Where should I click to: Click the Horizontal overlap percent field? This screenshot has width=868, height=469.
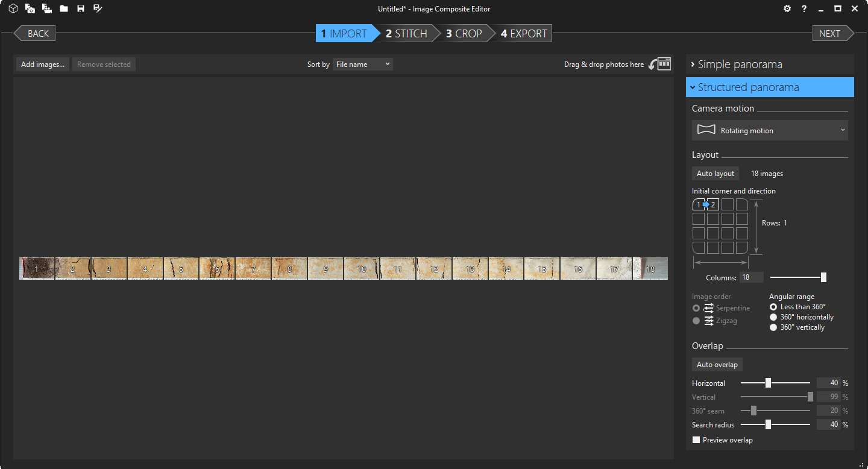(829, 383)
